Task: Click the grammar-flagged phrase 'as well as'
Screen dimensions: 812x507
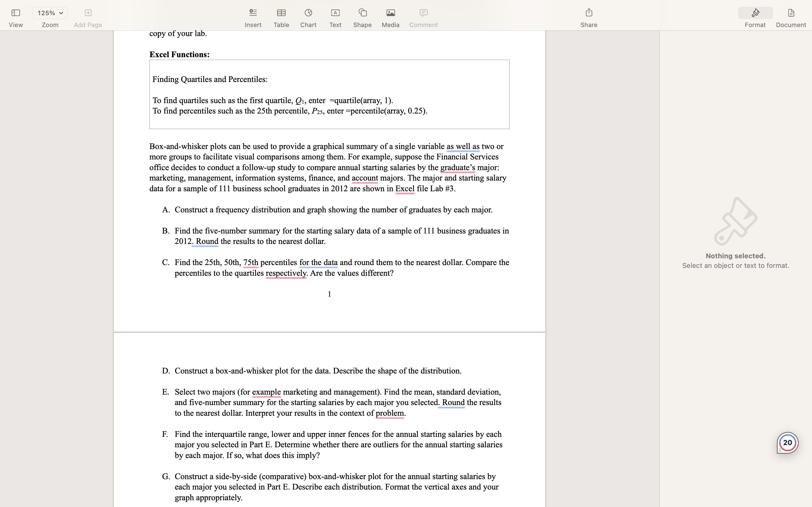Action: pos(463,146)
